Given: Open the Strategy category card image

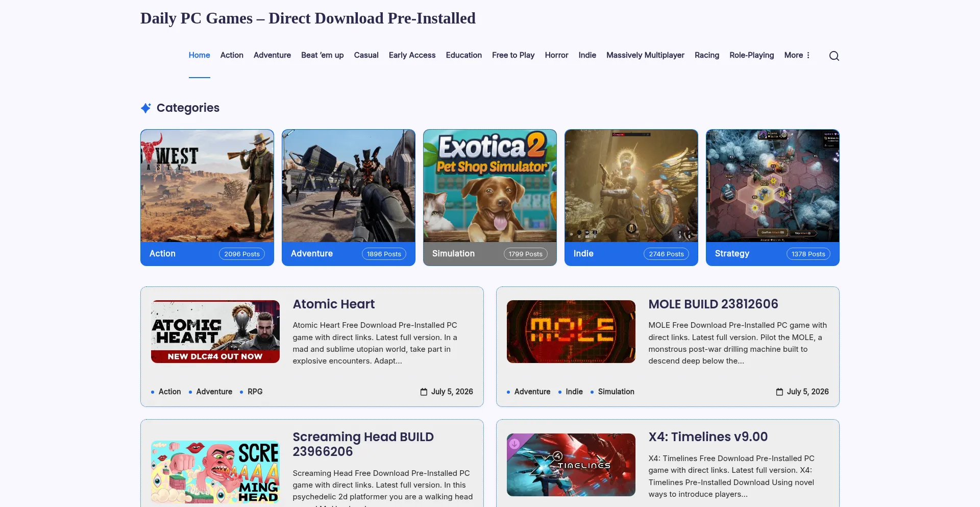Looking at the screenshot, I should (x=773, y=186).
